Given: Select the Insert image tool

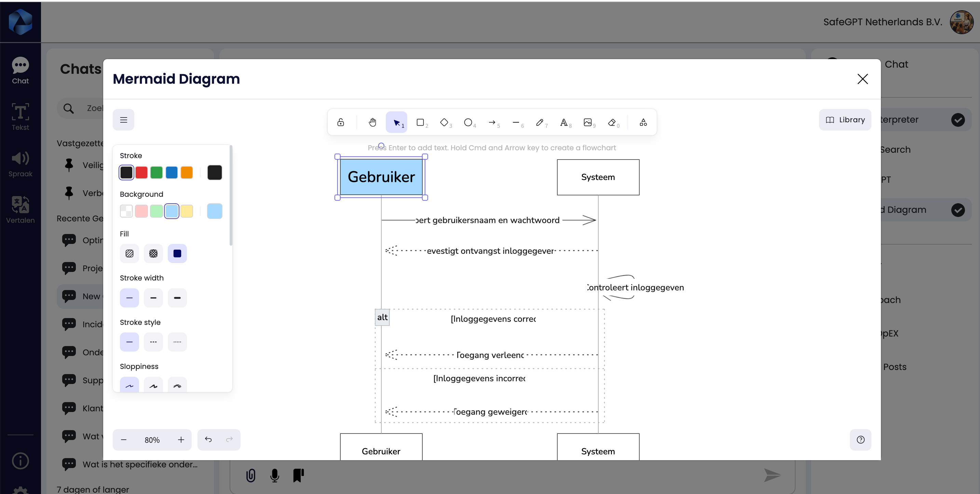Looking at the screenshot, I should pyautogui.click(x=588, y=122).
